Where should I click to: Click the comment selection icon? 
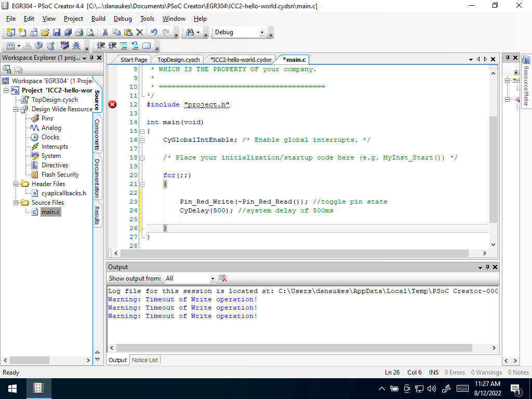pos(124,46)
